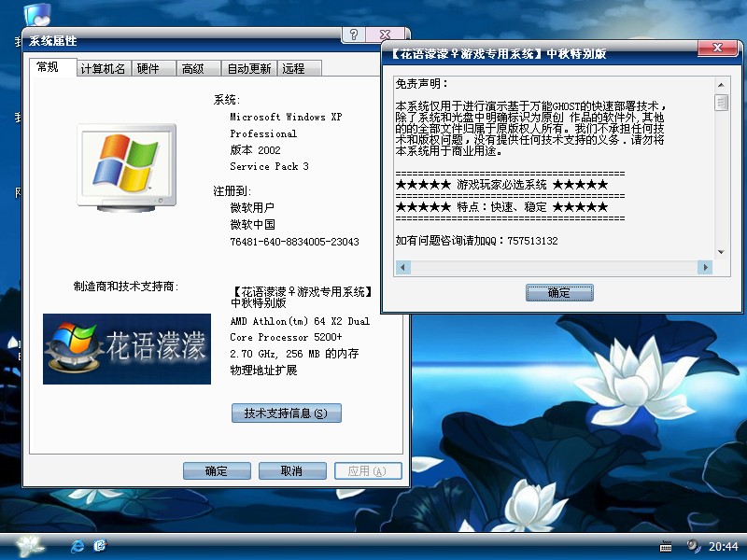Click the vertical scrollbar thumb in disclaimer
This screenshot has width=747, height=560.
click(x=721, y=103)
